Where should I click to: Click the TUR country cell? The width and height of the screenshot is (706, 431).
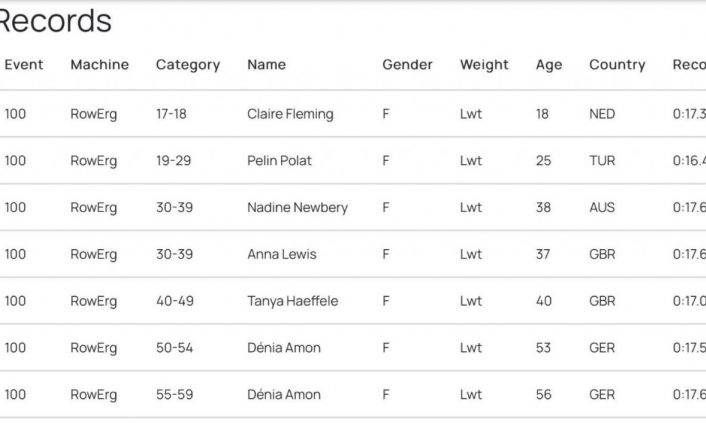[602, 161]
